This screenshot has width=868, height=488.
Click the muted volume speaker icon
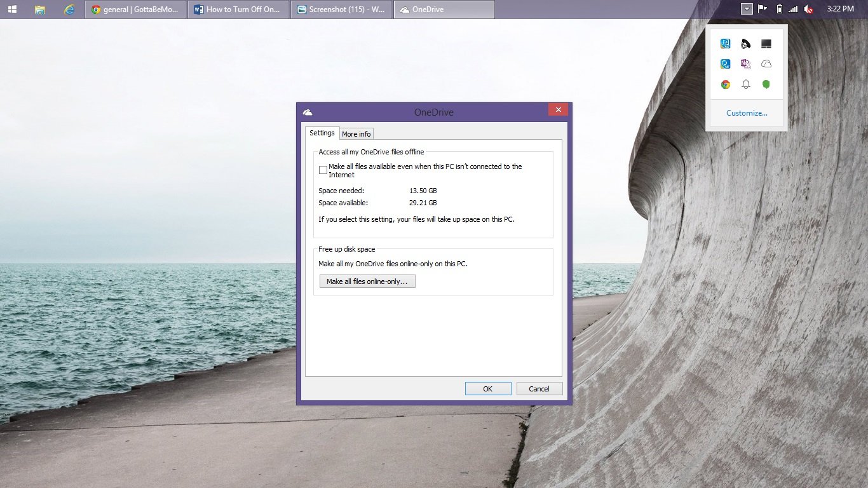[x=808, y=9]
